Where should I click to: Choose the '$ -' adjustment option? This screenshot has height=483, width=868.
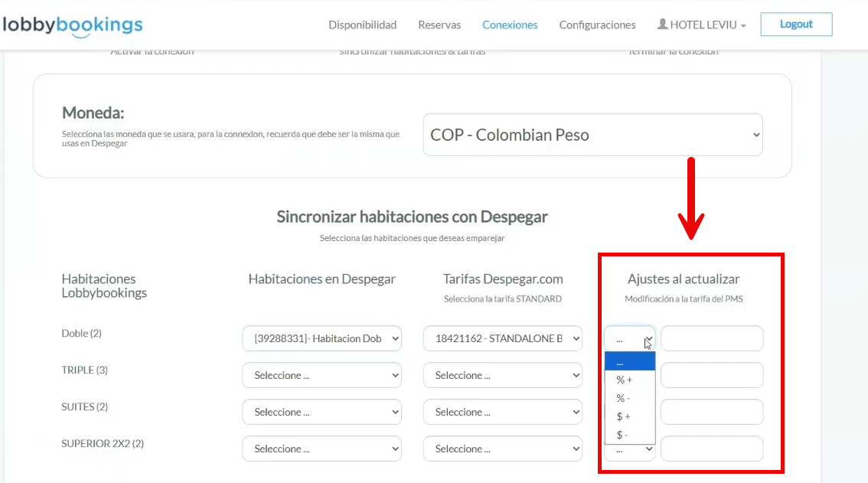[x=630, y=435]
